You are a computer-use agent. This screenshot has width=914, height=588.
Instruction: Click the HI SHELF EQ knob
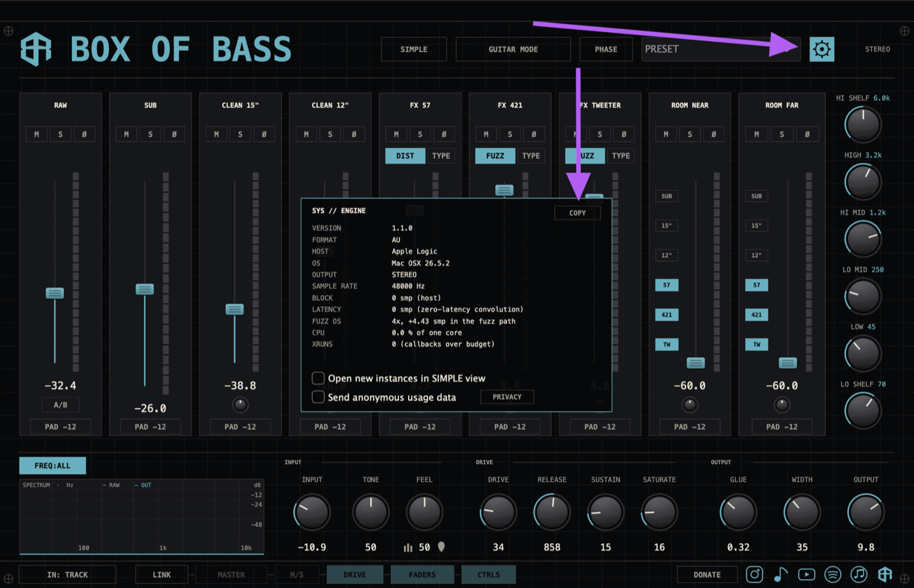[x=863, y=125]
